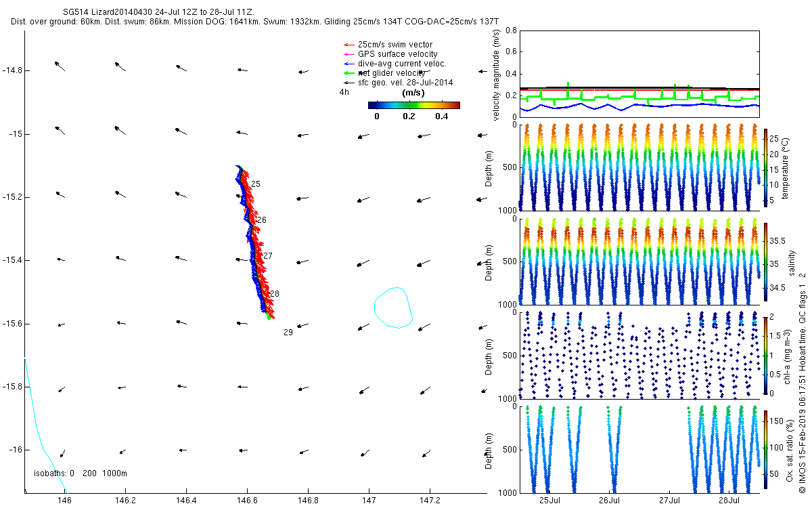
Task: Click the m/s velocity colorbar
Action: pyautogui.click(x=414, y=105)
